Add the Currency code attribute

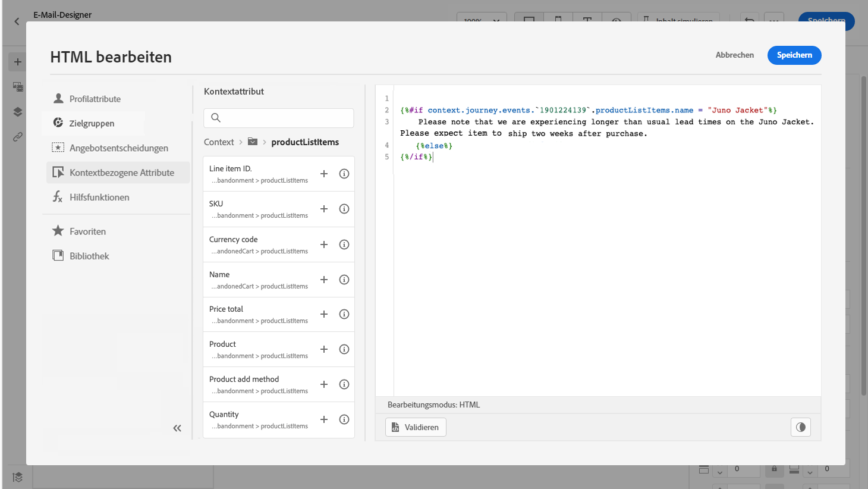[x=324, y=244]
